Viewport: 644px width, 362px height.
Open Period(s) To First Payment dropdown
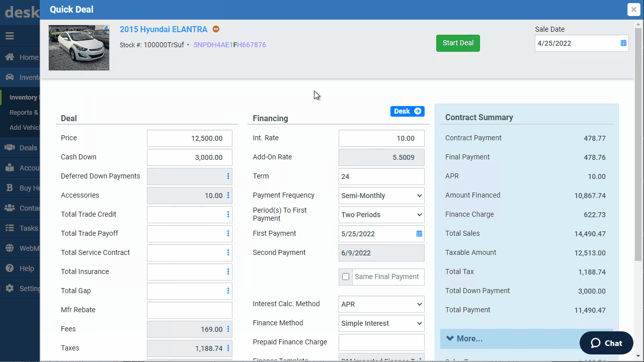[381, 215]
